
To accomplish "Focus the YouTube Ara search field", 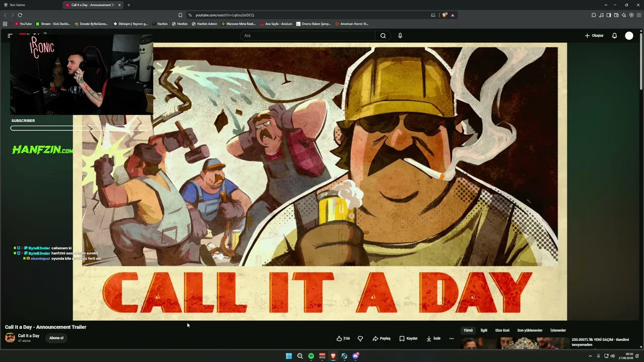I will coord(308,36).
